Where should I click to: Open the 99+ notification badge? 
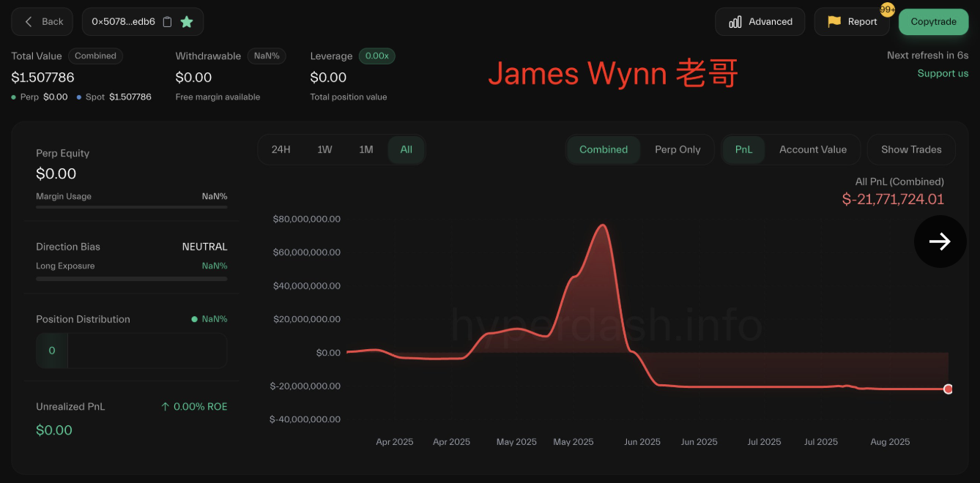pos(887,10)
